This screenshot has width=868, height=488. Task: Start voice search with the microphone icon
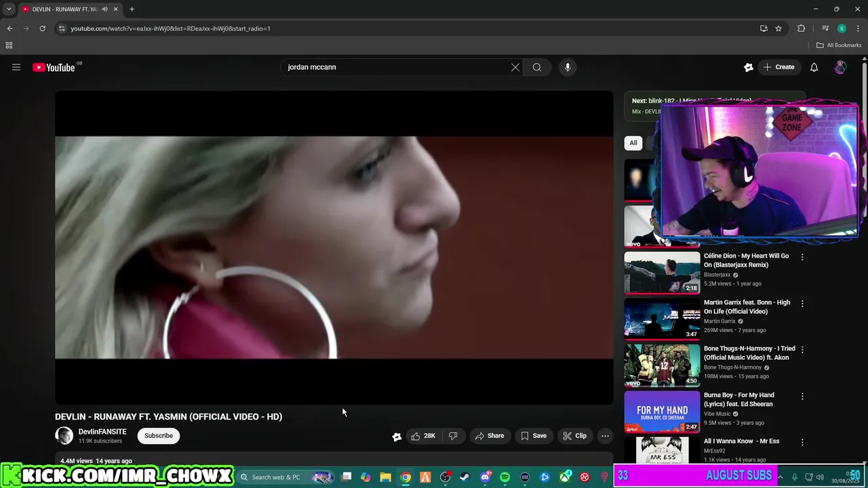point(568,67)
